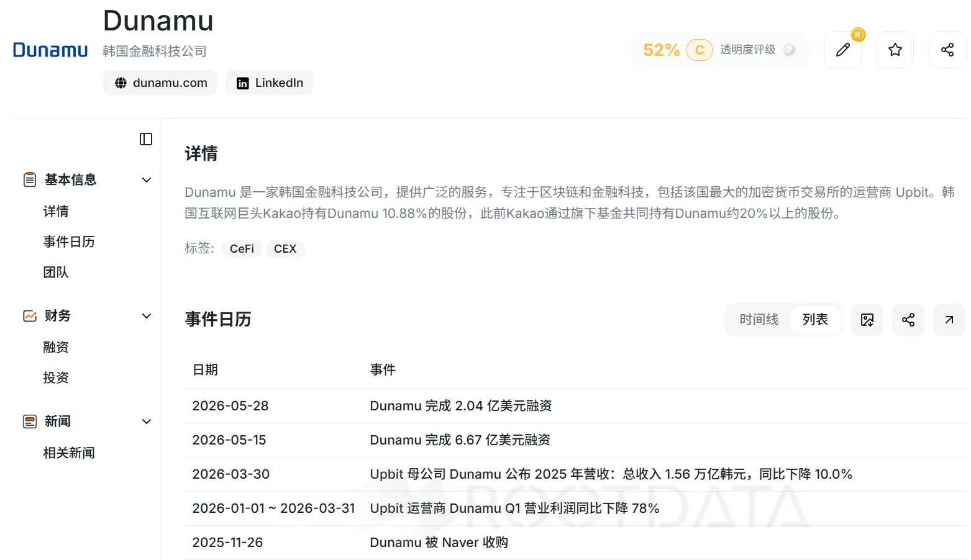
Task: Select the CeFi tag
Action: 242,249
